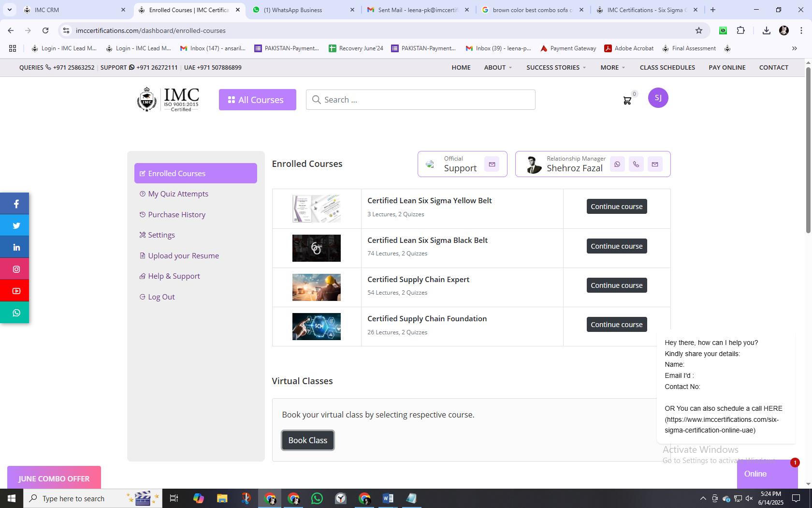812x508 pixels.
Task: Open the CONTACT page
Action: click(773, 67)
